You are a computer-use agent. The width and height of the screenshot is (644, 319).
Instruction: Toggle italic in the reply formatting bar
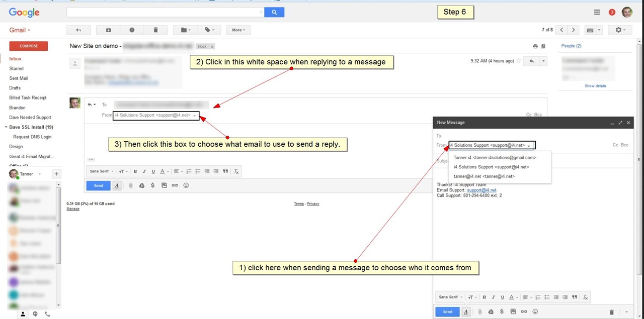tap(144, 171)
